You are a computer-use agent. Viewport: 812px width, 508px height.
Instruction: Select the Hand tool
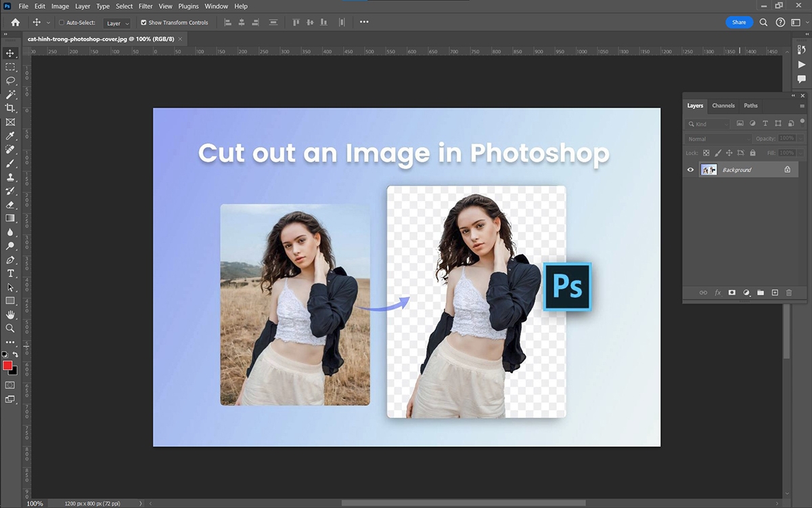pos(10,315)
